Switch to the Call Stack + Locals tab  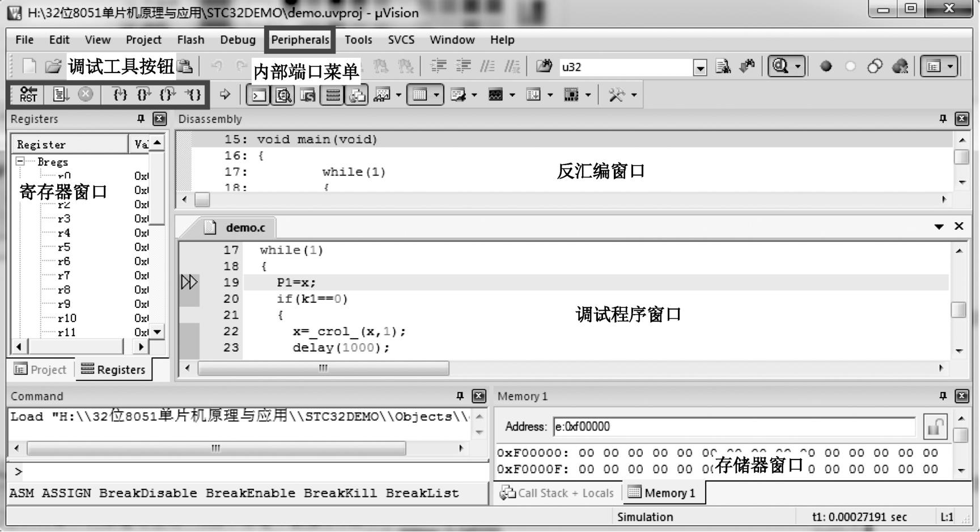click(558, 493)
